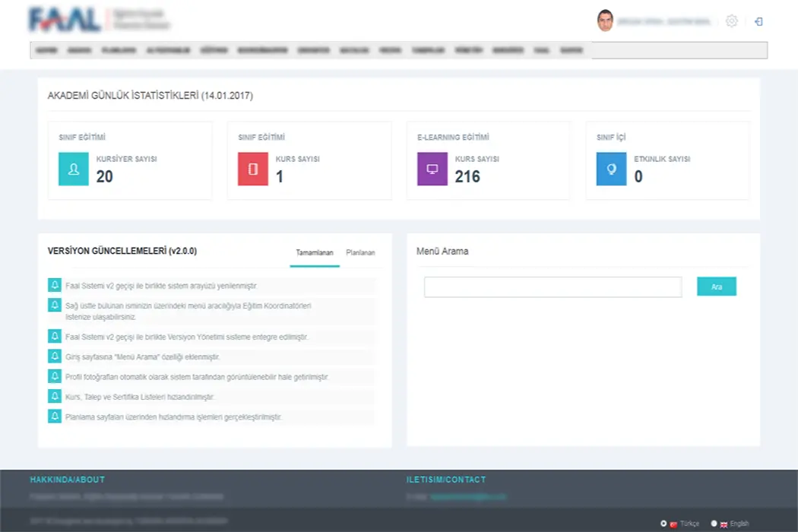Log out using the exit icon
The width and height of the screenshot is (798, 532).
pos(758,21)
